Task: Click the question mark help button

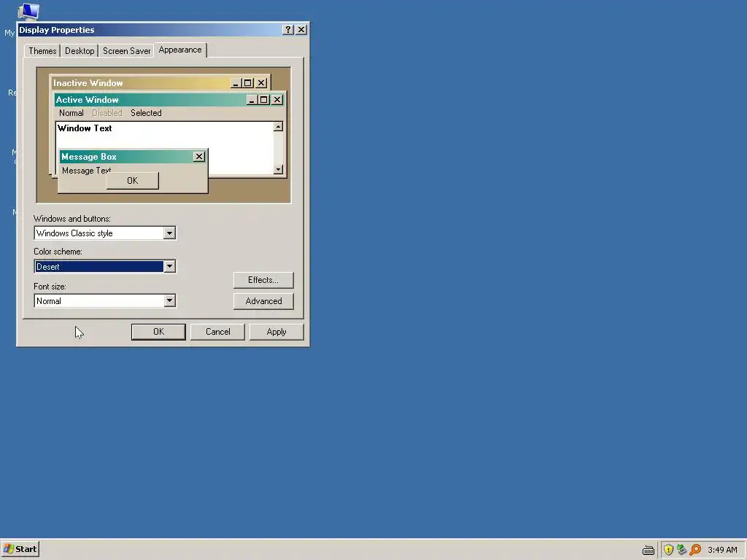Action: click(287, 29)
